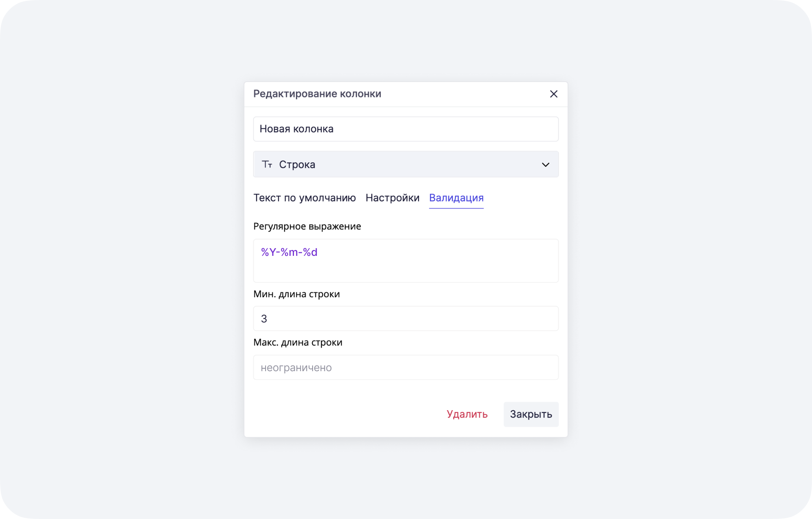Click the regular expression input field
The image size is (812, 519).
pyautogui.click(x=406, y=261)
